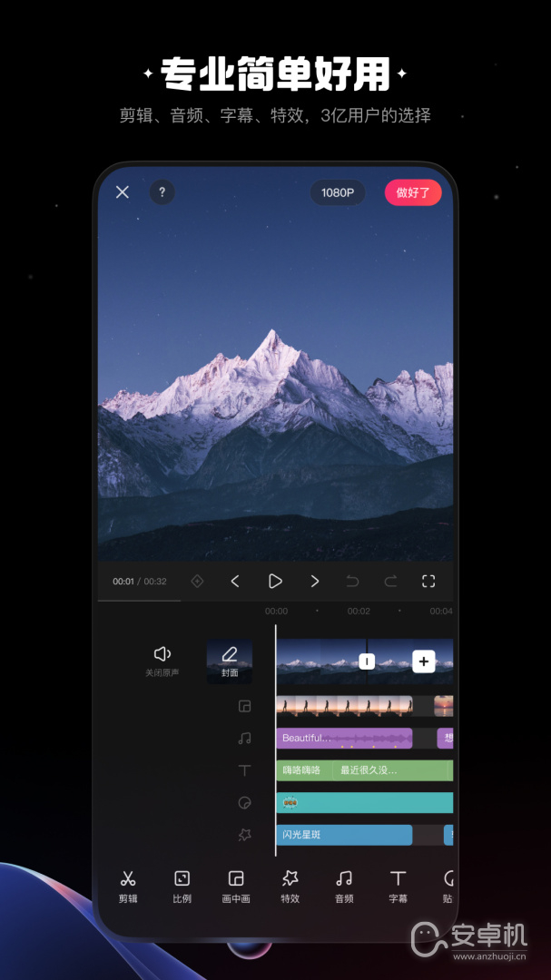Jump to the previous frame arrow

click(235, 582)
